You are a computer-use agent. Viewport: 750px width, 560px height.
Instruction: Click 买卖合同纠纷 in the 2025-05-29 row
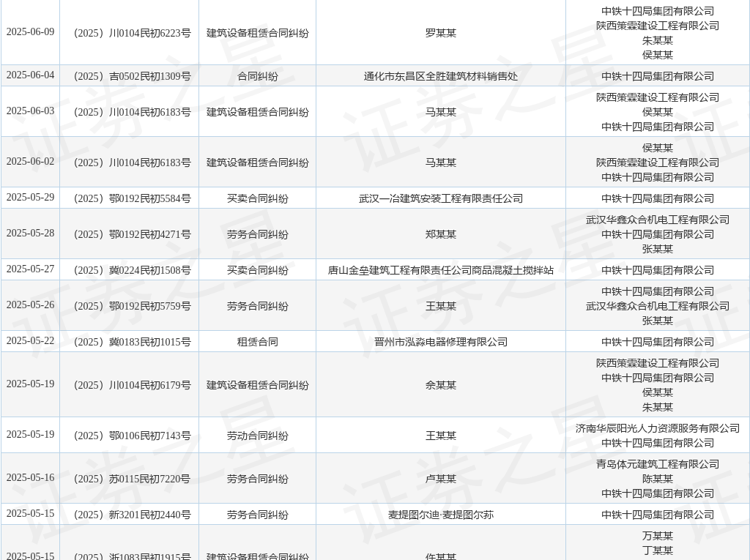click(257, 198)
